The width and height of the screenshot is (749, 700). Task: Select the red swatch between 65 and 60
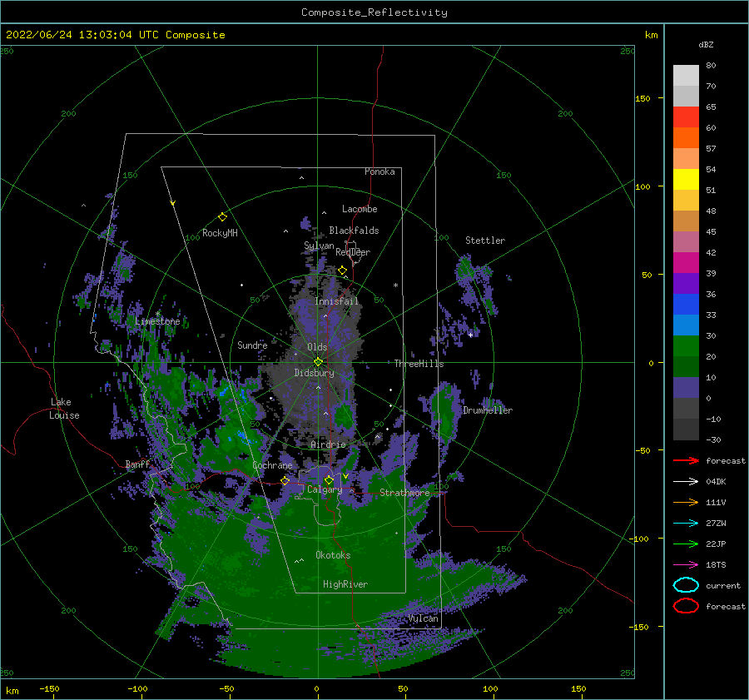pyautogui.click(x=686, y=117)
